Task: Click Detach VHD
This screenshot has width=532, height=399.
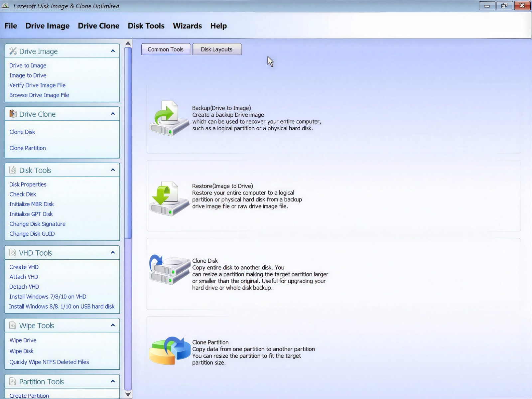Action: (24, 287)
